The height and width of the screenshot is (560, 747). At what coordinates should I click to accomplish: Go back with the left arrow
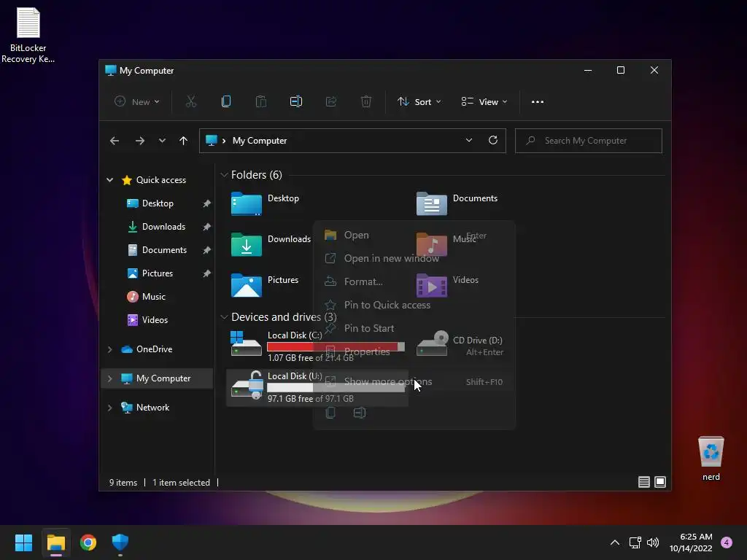[115, 141]
